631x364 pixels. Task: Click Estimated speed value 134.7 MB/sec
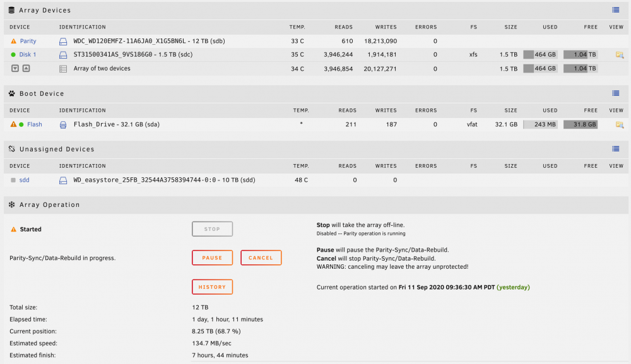coord(211,343)
